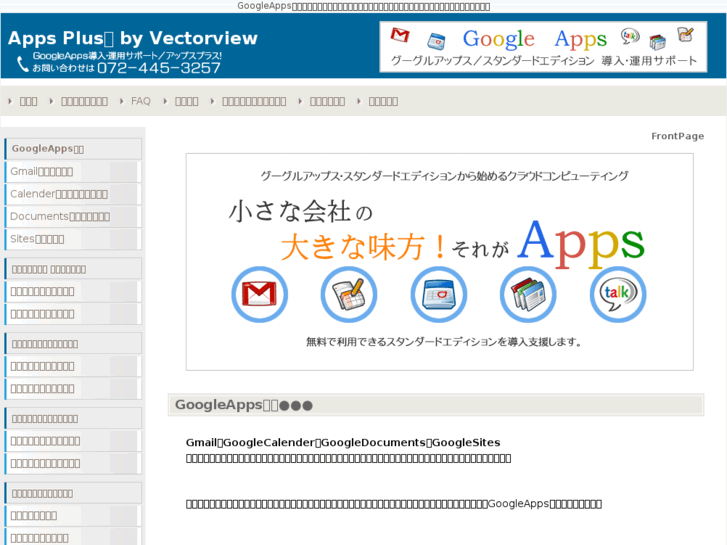Click the notepad with pencil icon in header banner

click(x=685, y=34)
